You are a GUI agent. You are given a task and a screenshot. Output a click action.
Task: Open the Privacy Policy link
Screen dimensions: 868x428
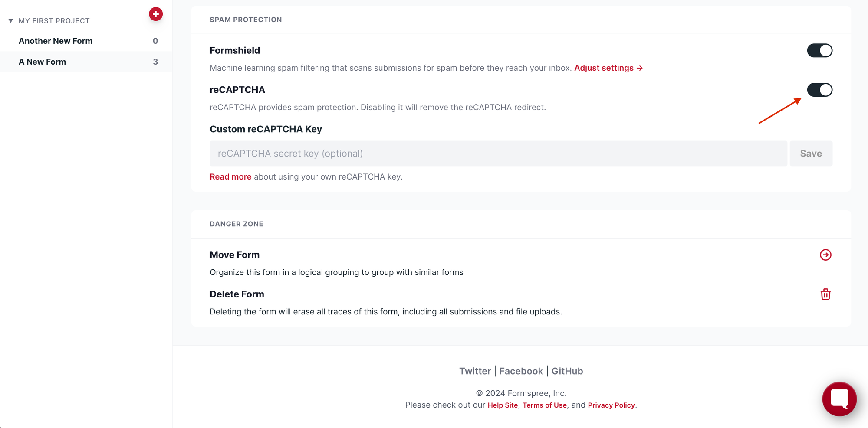611,405
